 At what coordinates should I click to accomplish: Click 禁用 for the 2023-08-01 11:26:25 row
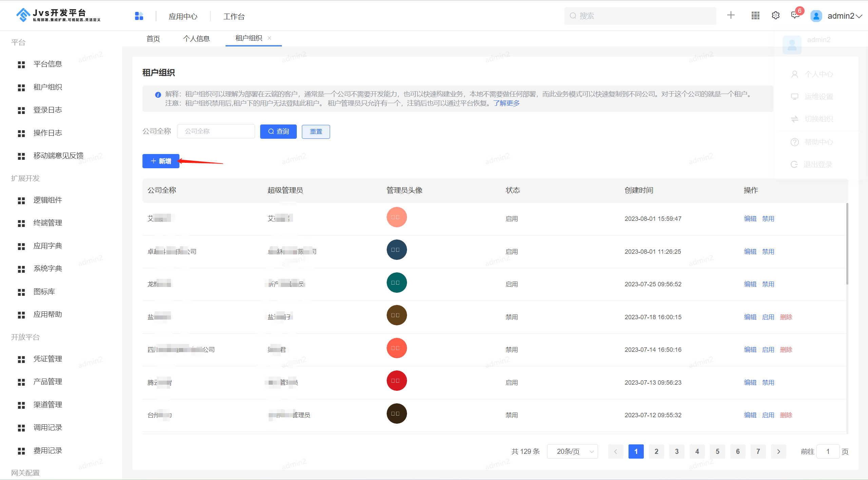tap(768, 252)
